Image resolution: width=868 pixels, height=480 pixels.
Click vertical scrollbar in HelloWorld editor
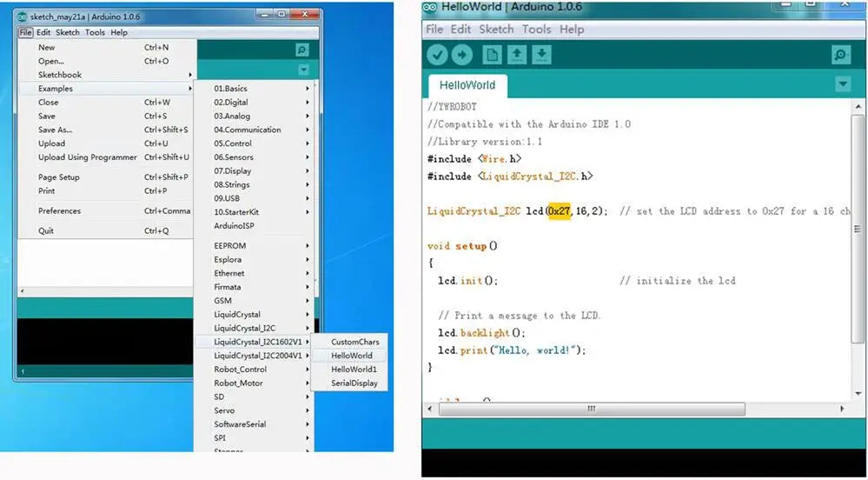858,229
